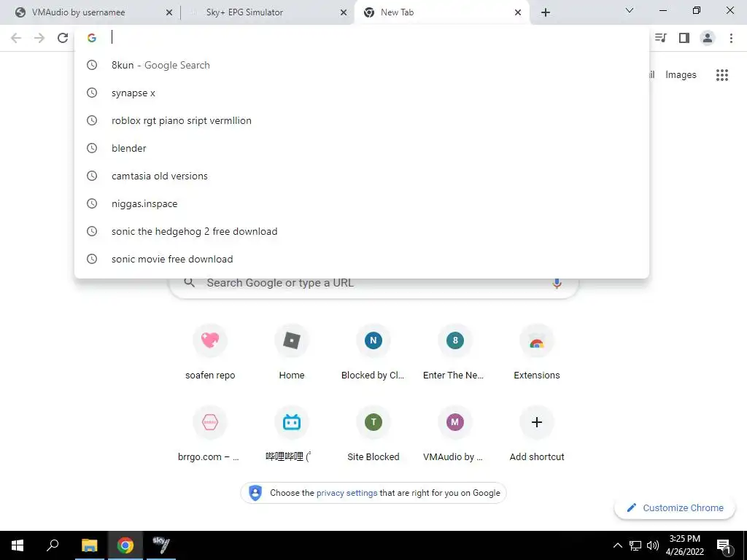Click the Images link
747x560 pixels.
click(x=681, y=75)
